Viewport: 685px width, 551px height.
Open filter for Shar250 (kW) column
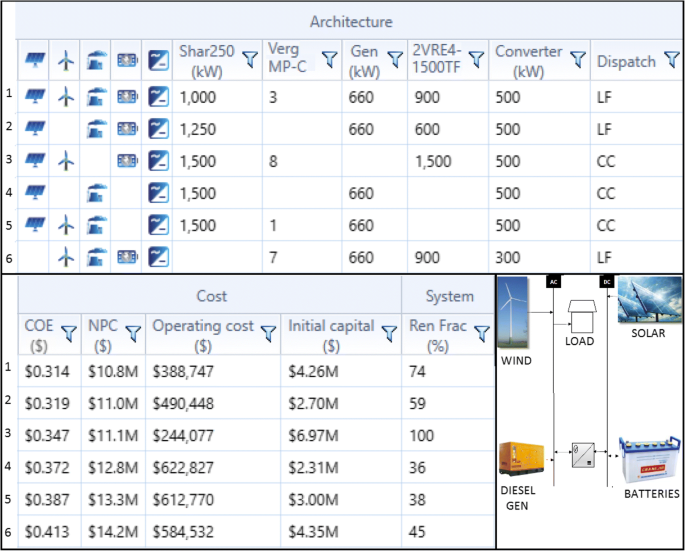point(249,62)
